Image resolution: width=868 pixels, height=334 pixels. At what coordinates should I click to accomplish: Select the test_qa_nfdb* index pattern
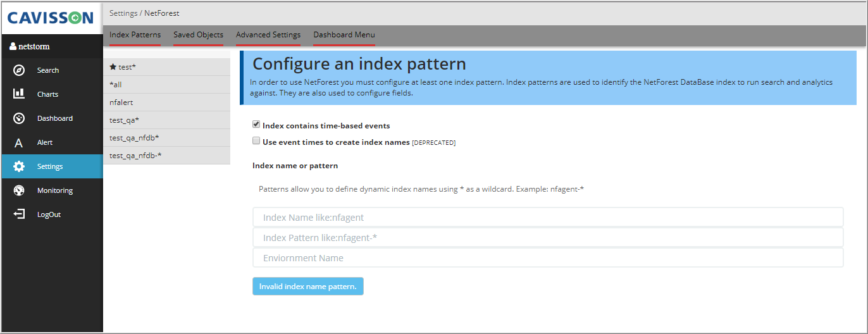(x=166, y=137)
